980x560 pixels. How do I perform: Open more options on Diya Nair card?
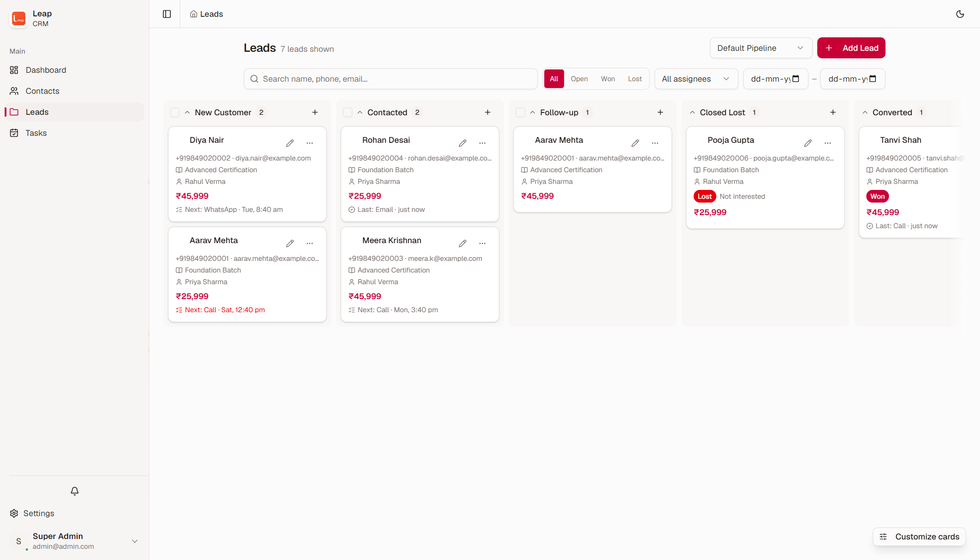click(310, 143)
